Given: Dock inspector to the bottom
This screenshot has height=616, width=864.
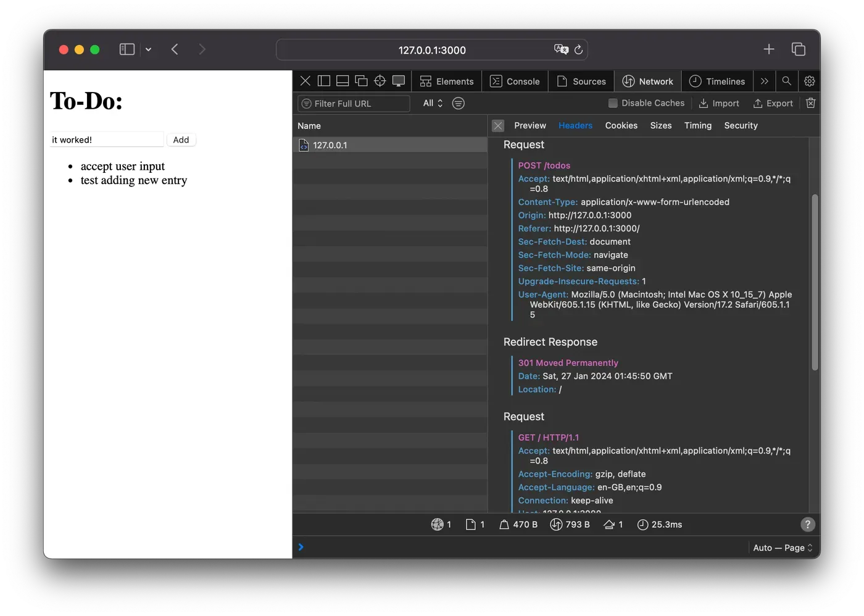Looking at the screenshot, I should click(x=343, y=81).
